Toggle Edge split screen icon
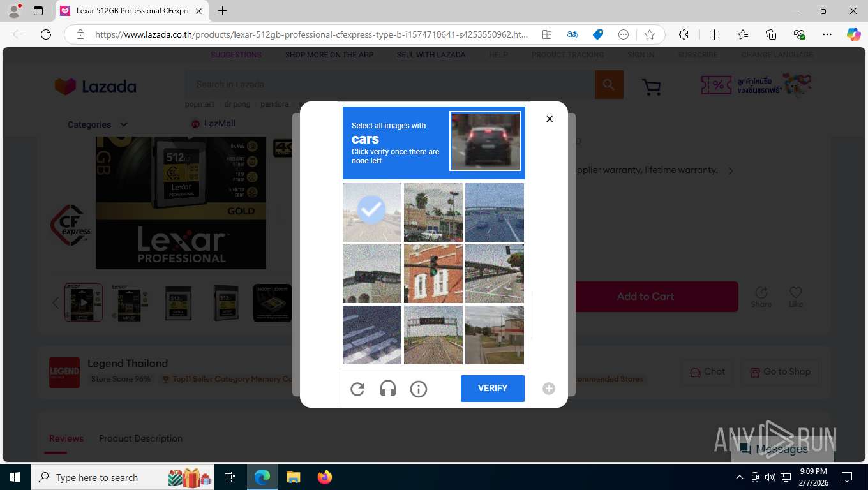 (x=715, y=34)
